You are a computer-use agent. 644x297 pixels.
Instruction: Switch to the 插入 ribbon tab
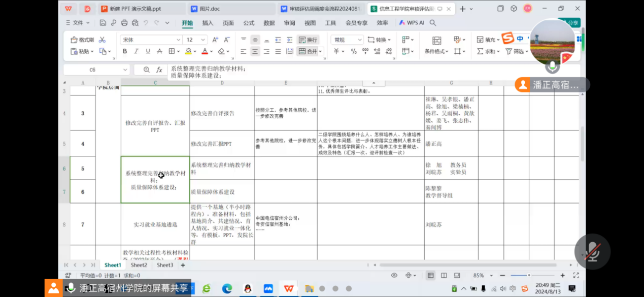coord(208,23)
